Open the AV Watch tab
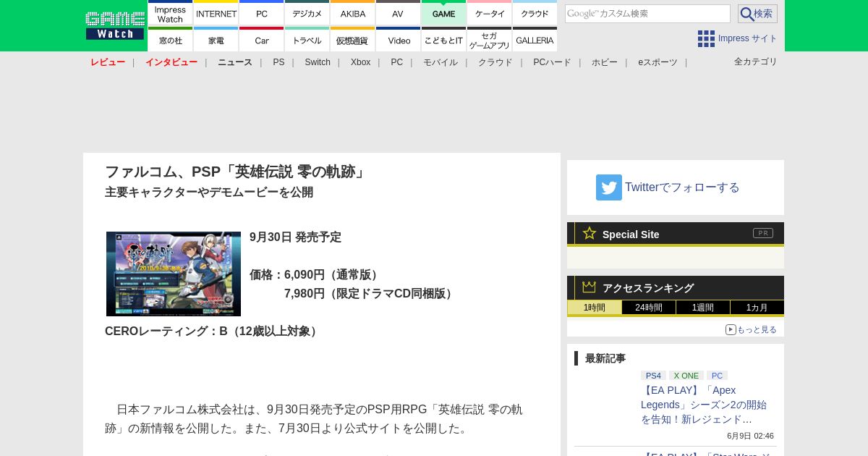 tap(398, 13)
